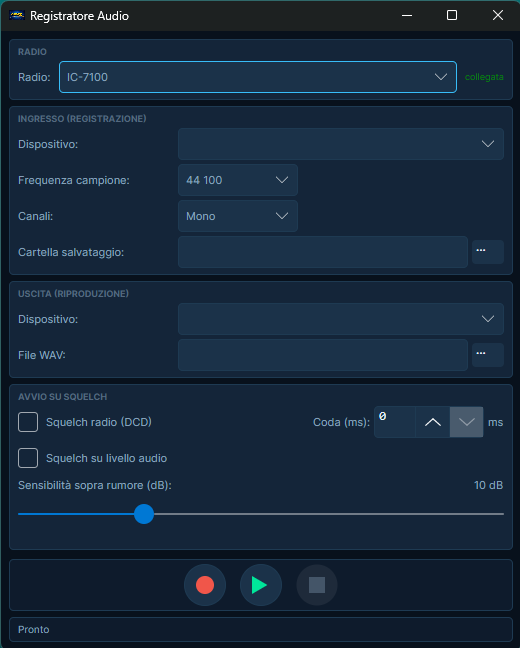Click the 'collegata' connection status text
This screenshot has height=648, width=520.
[484, 77]
